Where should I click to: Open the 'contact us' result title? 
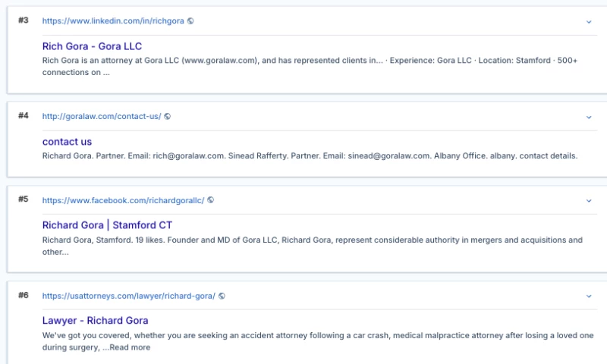pyautogui.click(x=67, y=142)
